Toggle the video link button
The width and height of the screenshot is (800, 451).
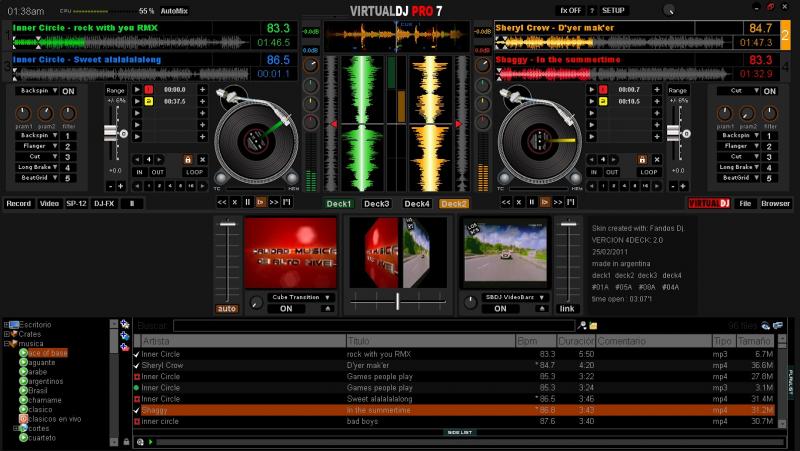coord(567,309)
